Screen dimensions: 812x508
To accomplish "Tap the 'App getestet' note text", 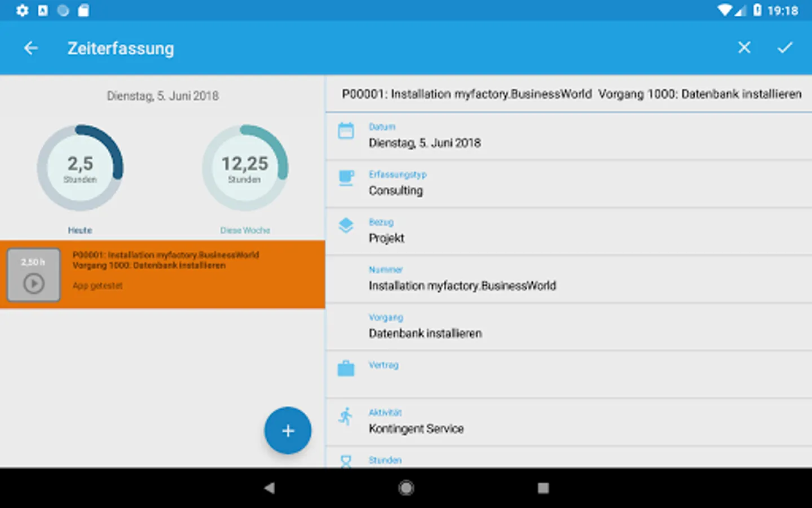I will tap(98, 286).
